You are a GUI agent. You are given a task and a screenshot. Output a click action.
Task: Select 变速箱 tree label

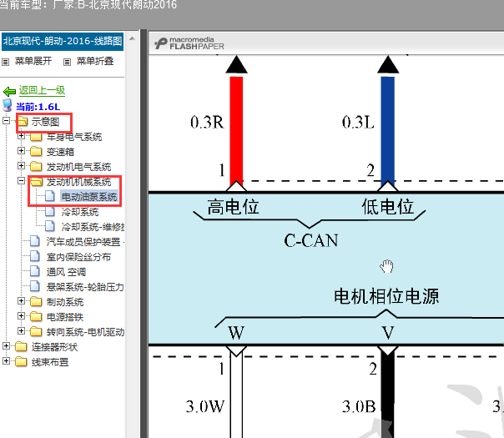point(60,152)
